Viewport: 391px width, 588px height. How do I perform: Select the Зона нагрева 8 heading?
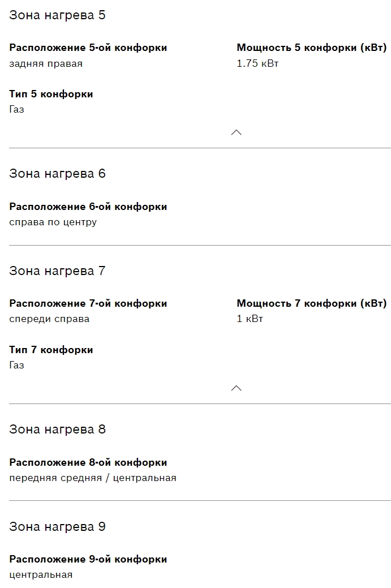(x=57, y=430)
